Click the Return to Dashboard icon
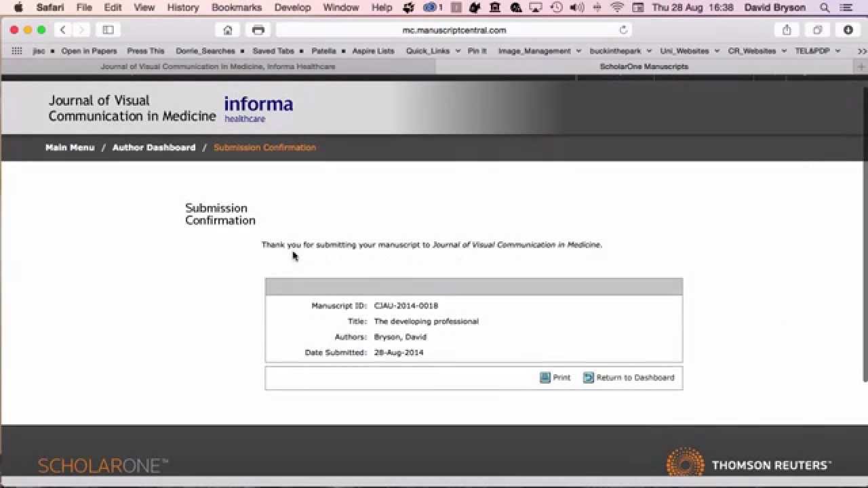The height and width of the screenshot is (488, 868). pos(588,378)
